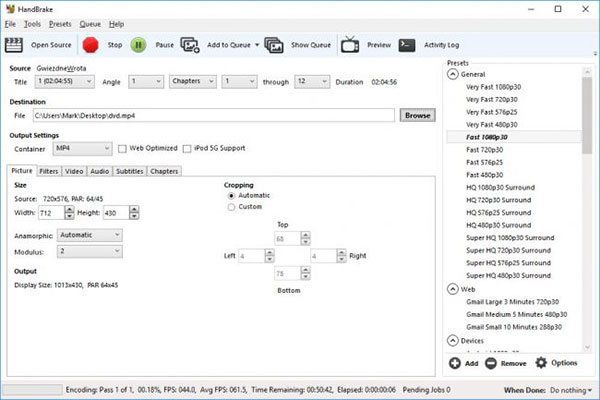Click the Add to Queue icon
Image resolution: width=600 pixels, height=400 pixels.
click(190, 45)
